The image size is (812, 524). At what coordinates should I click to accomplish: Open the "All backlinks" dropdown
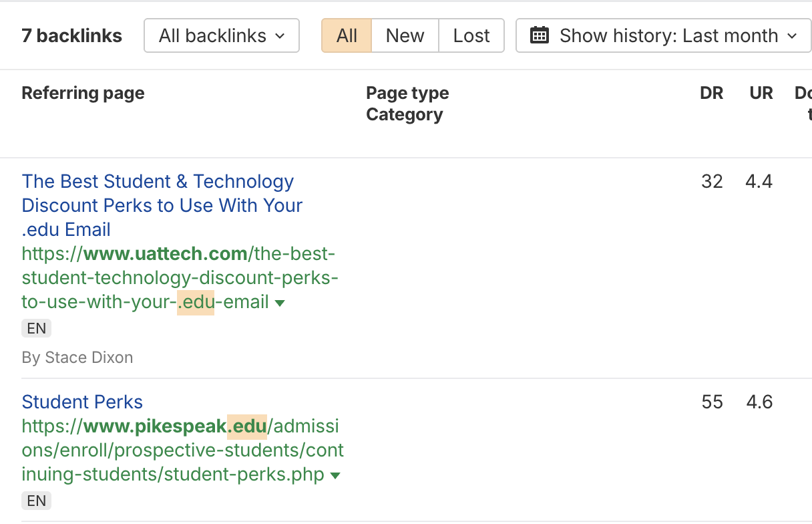point(222,35)
